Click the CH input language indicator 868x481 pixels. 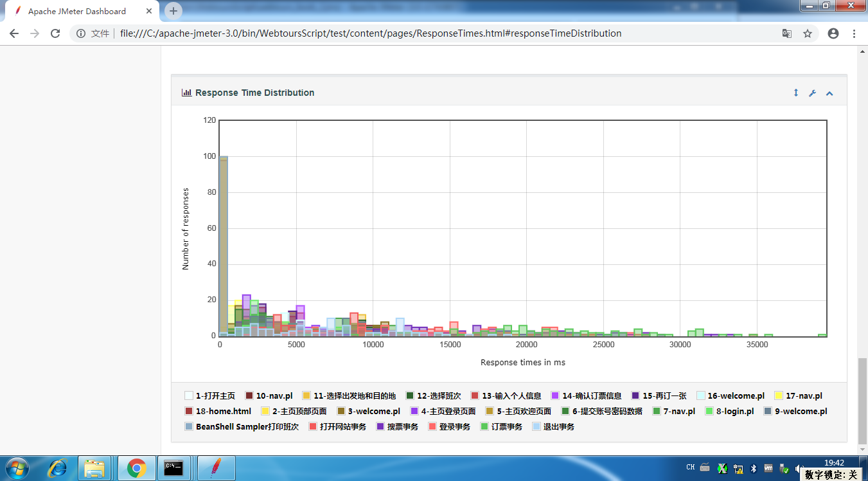tap(691, 467)
